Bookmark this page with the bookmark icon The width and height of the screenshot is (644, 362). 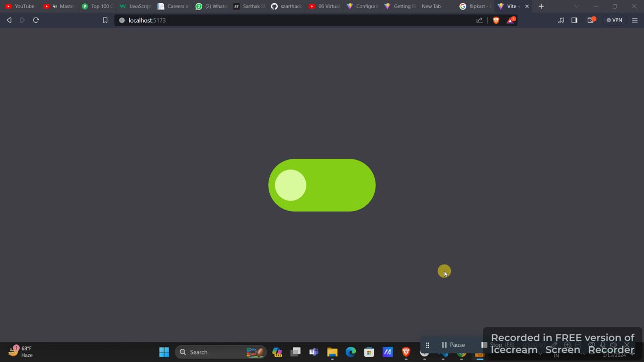coord(105,20)
